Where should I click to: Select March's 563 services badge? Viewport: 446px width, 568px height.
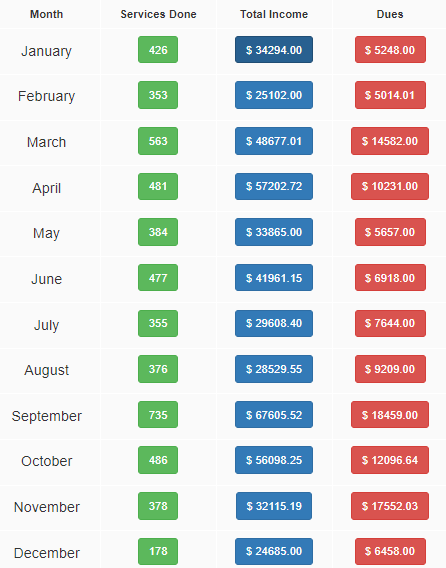coord(158,141)
